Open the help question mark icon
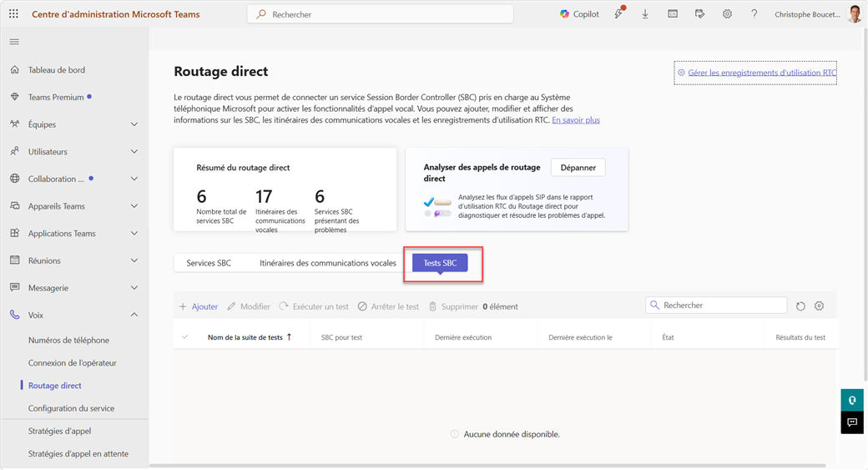The width and height of the screenshot is (868, 470). 754,14
